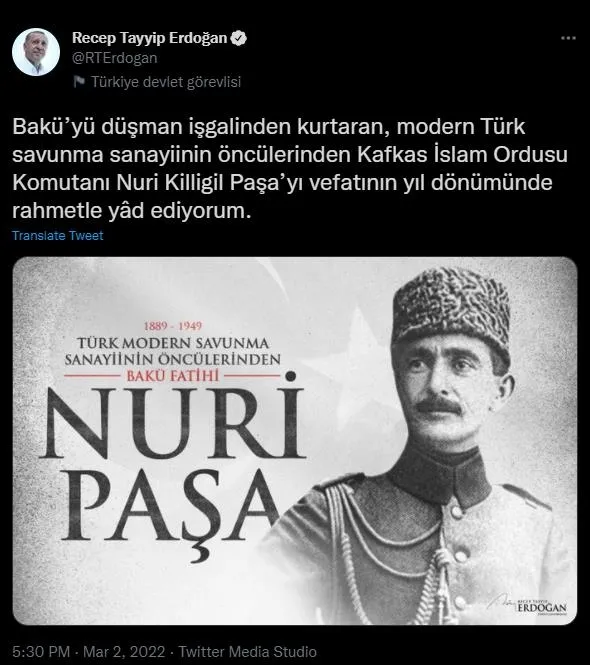This screenshot has width=590, height=665.
Task: Click the Türk Modern Savunma headline text
Action: tap(173, 351)
